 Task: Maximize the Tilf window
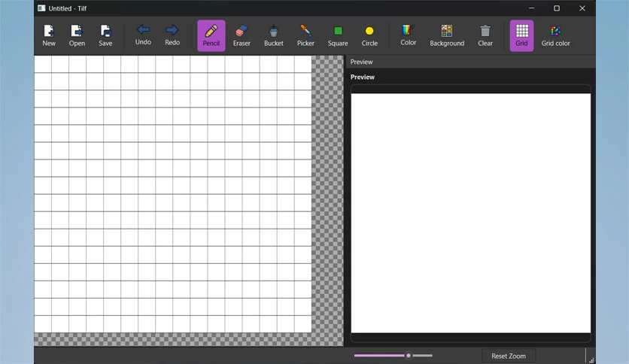(557, 8)
